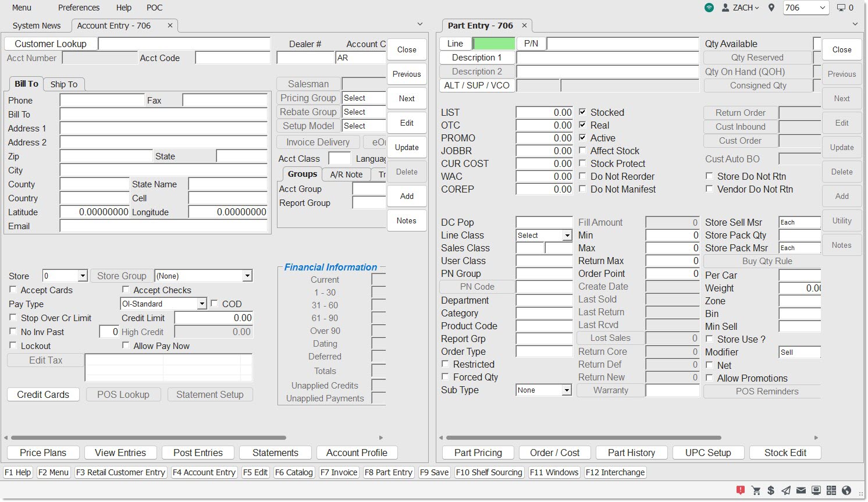The width and height of the screenshot is (868, 502).
Task: Click the Price Plans button
Action: coord(43,453)
